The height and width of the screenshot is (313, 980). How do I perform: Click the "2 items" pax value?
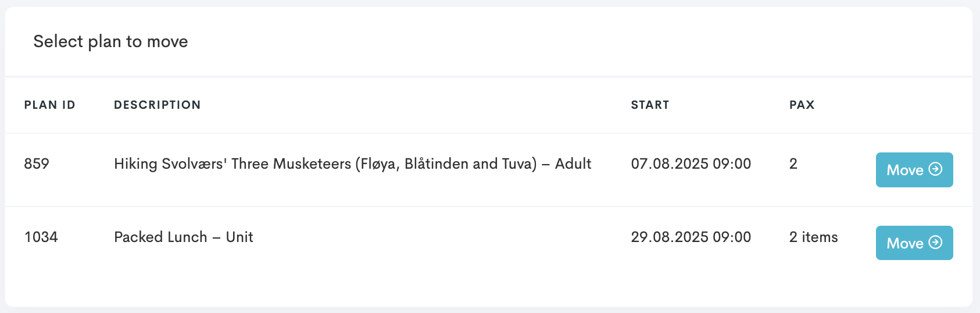pyautogui.click(x=813, y=237)
